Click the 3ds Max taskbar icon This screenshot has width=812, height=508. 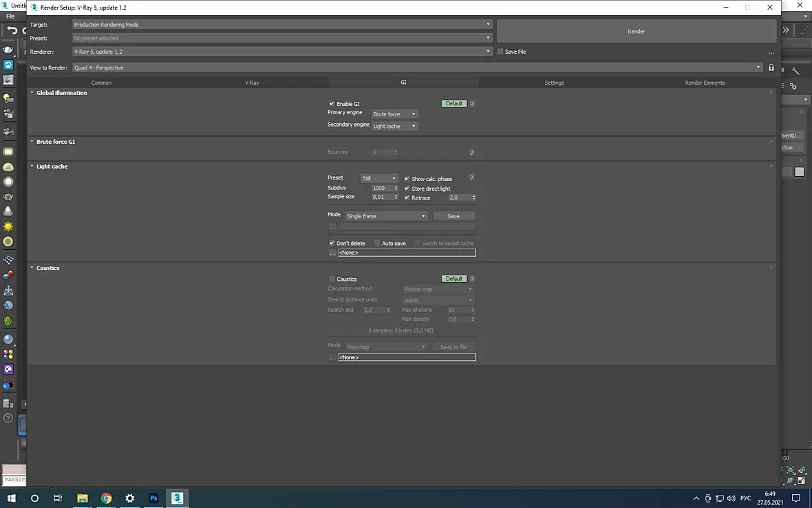(177, 498)
